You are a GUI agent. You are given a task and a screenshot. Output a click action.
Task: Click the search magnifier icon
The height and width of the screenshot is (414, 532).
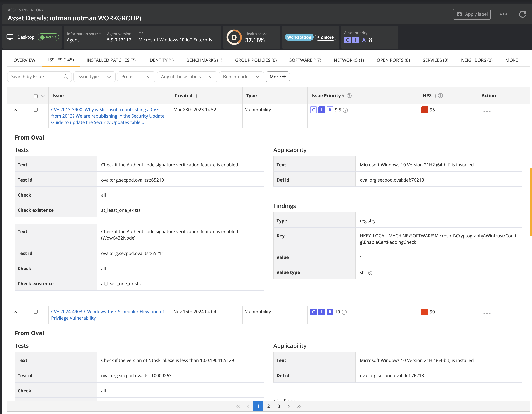tap(66, 77)
